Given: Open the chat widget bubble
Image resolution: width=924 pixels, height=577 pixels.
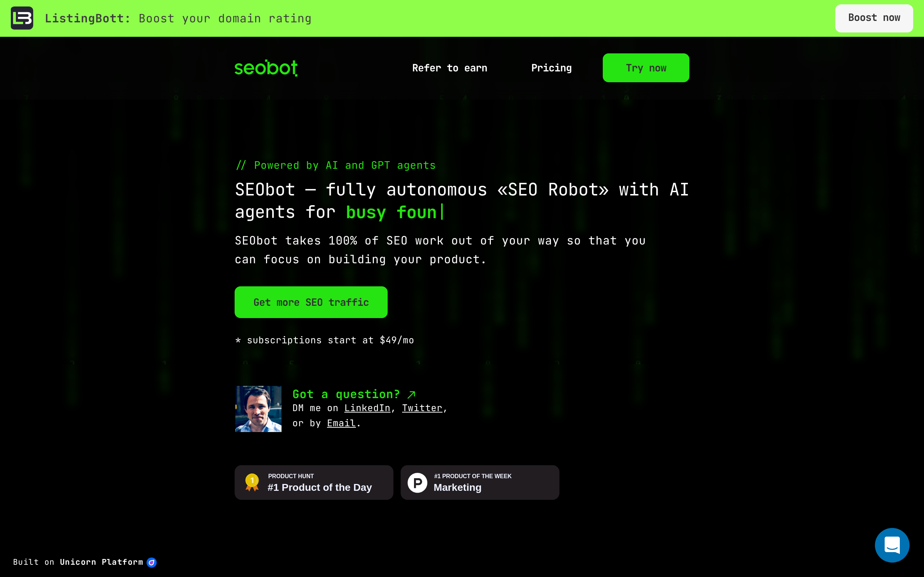Looking at the screenshot, I should [x=892, y=545].
